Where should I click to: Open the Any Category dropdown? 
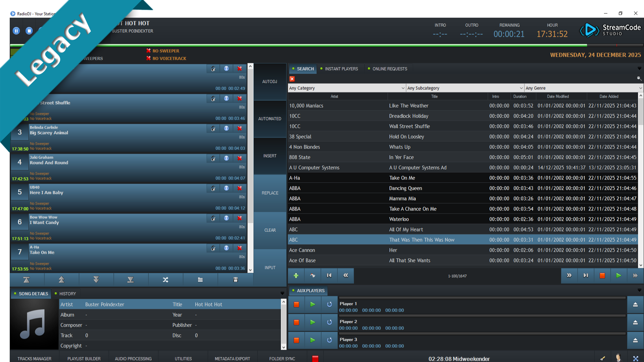[x=403, y=88]
